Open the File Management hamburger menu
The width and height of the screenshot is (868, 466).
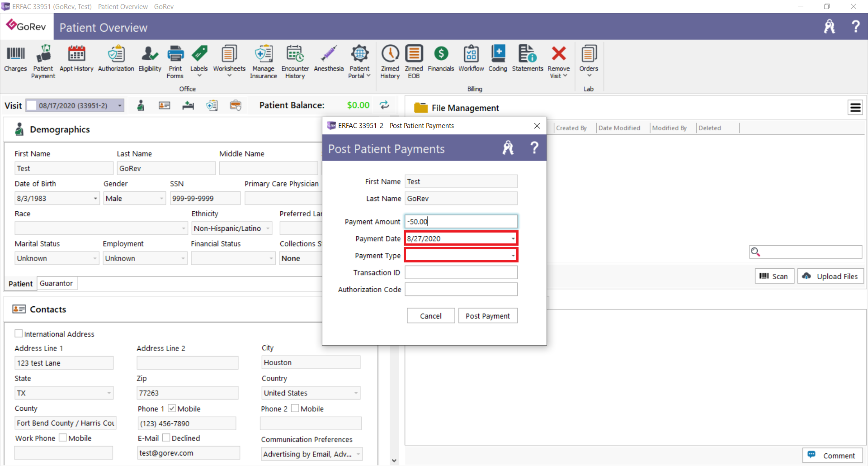(855, 108)
